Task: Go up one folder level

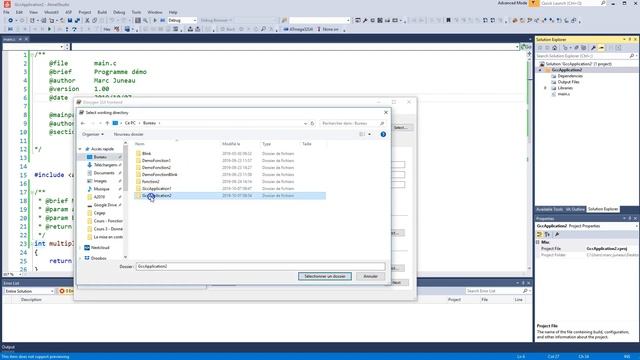Action: 107,123
